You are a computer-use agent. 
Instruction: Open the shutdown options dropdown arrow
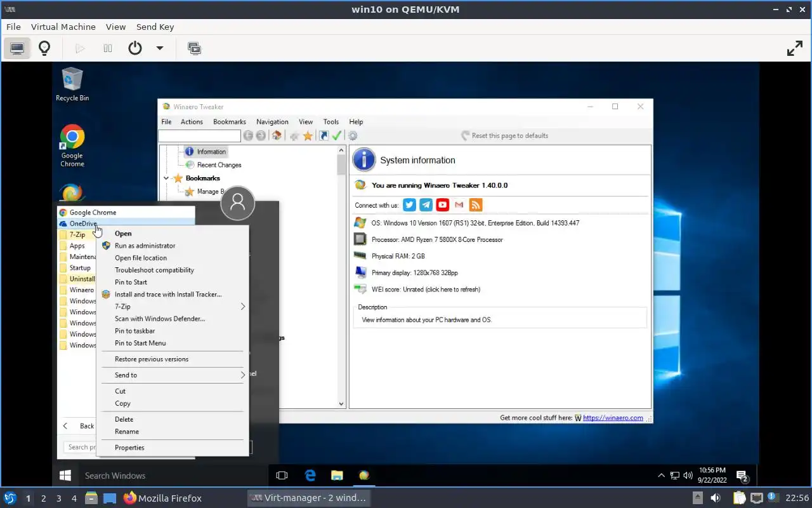160,48
